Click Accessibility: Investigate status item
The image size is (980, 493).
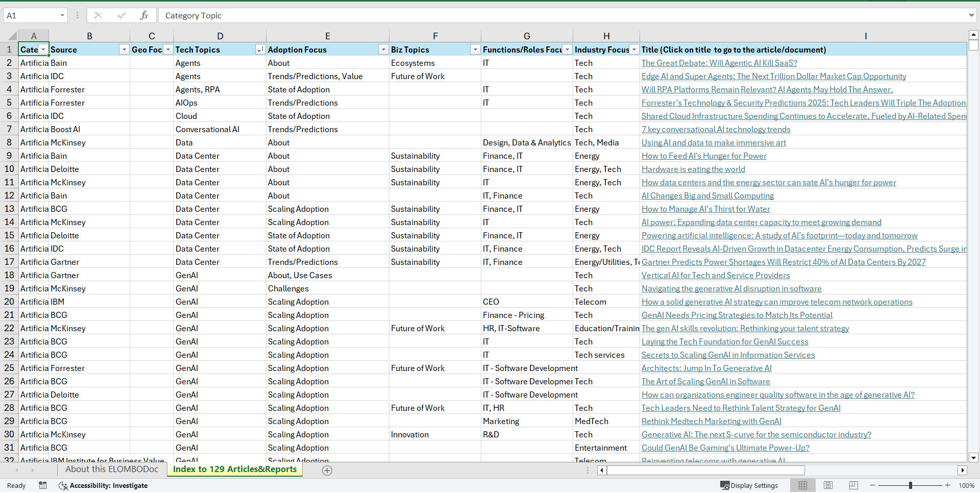coord(103,485)
